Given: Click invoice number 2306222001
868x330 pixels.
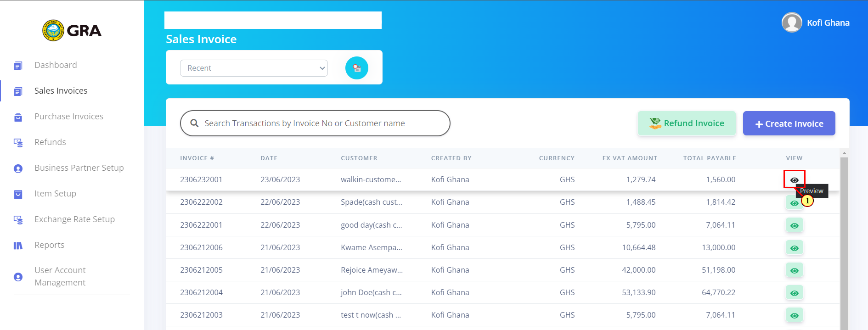Looking at the screenshot, I should pyautogui.click(x=201, y=225).
